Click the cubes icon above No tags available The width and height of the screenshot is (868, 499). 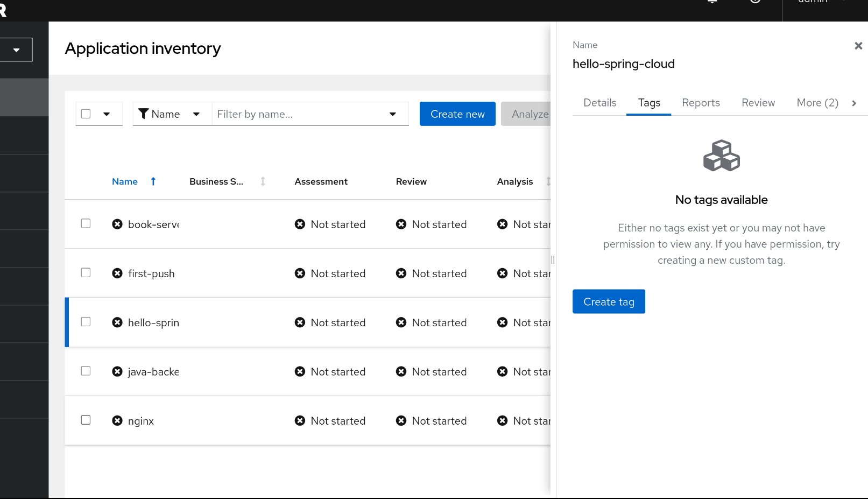tap(721, 156)
